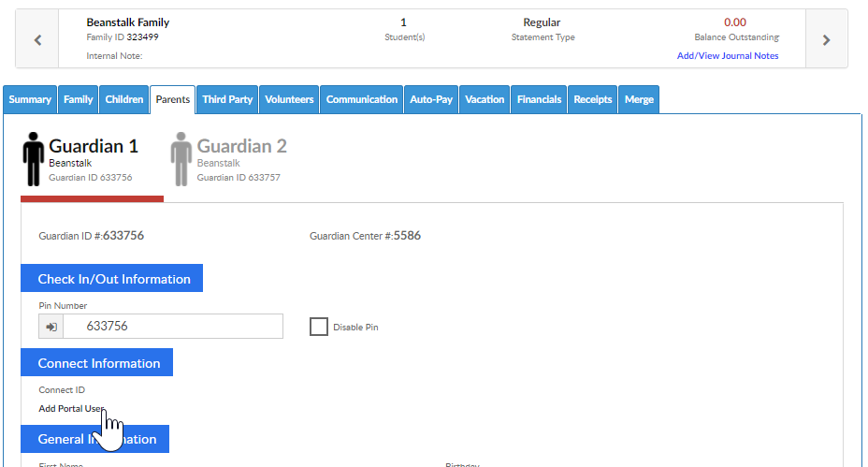The image size is (868, 467).
Task: Click the Pin Number input field
Action: (x=173, y=327)
